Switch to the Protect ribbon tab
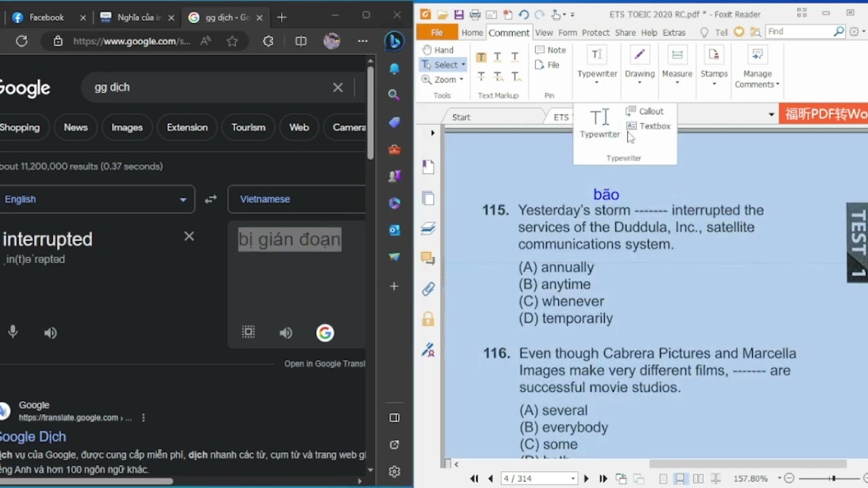Screen dimensions: 868x488 [x=596, y=32]
